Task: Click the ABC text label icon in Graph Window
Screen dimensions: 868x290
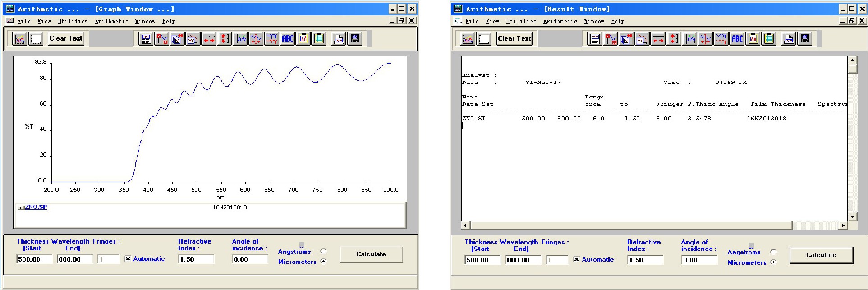Action: point(288,39)
